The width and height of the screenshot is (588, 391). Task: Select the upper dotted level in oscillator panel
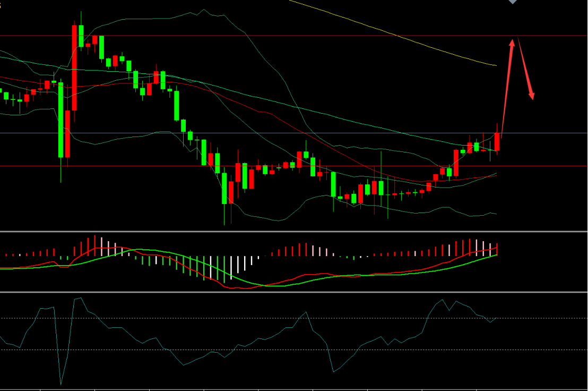293,318
